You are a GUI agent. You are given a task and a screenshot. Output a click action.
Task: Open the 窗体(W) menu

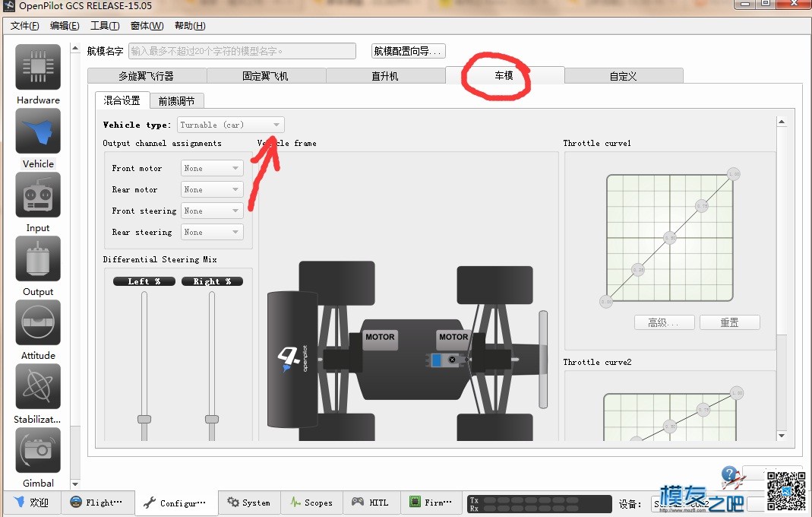[147, 26]
